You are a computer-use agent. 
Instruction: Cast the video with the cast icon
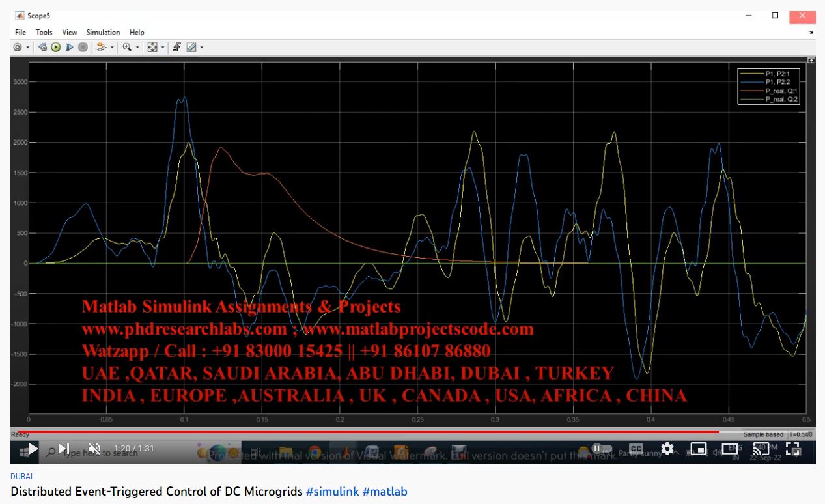(x=761, y=449)
